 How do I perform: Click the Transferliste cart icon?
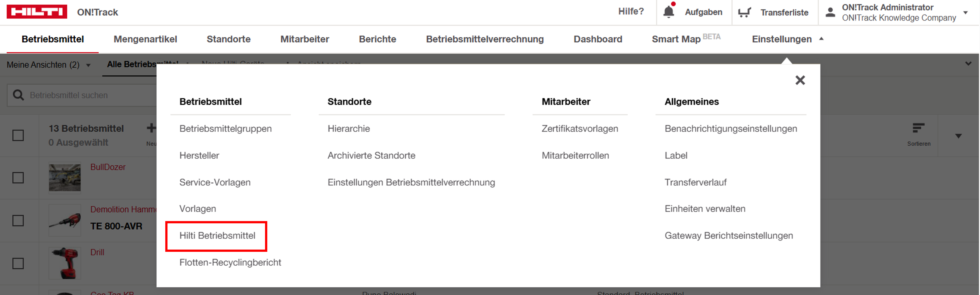coord(744,12)
